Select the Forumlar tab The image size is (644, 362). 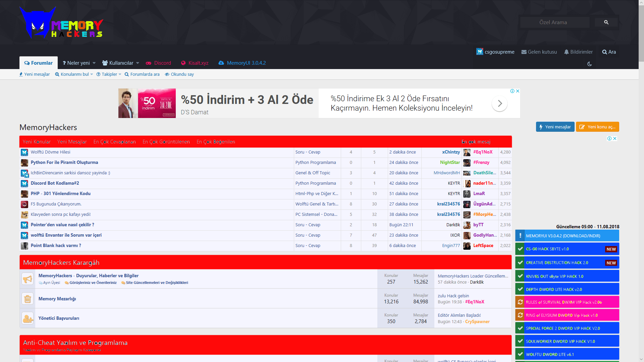click(x=39, y=63)
